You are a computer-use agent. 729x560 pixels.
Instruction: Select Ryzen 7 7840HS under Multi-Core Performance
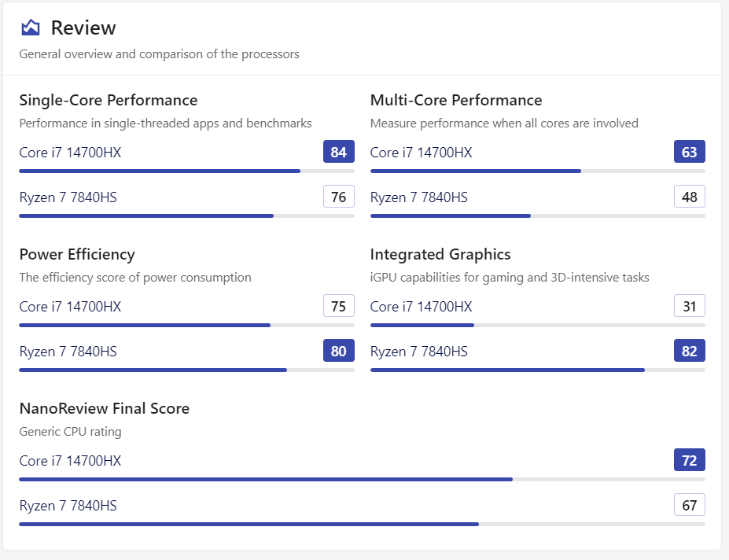tap(418, 197)
